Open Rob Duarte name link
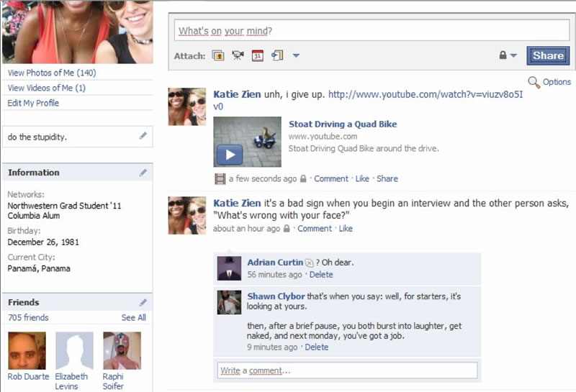Screen dimensions: 576x392 28,377
